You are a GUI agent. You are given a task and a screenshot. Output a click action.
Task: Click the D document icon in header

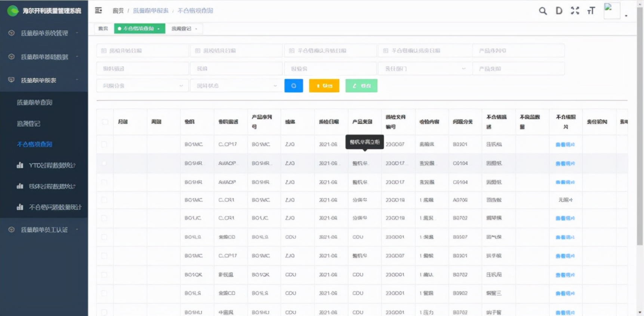click(559, 11)
